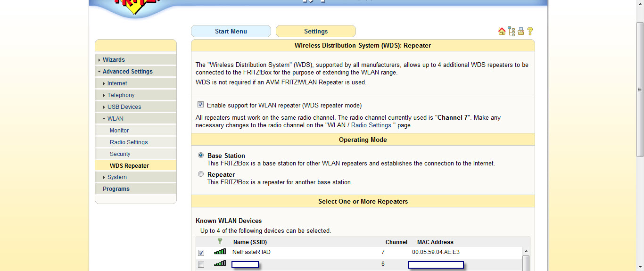Viewport: 644px width, 271px height.
Task: Click the Operating Mode section header
Action: (363, 140)
